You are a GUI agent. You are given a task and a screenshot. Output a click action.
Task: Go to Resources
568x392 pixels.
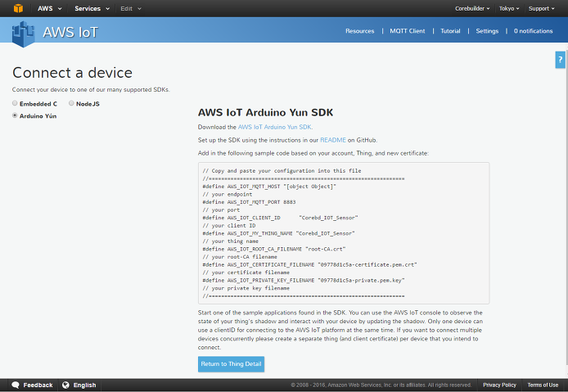coord(360,31)
